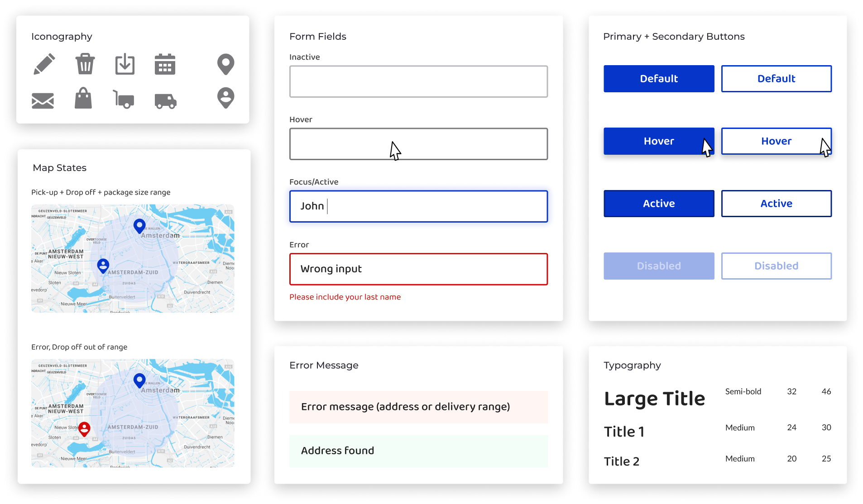Click the focused field containing John
Viewport: 863px width, 504px height.
coord(418,206)
